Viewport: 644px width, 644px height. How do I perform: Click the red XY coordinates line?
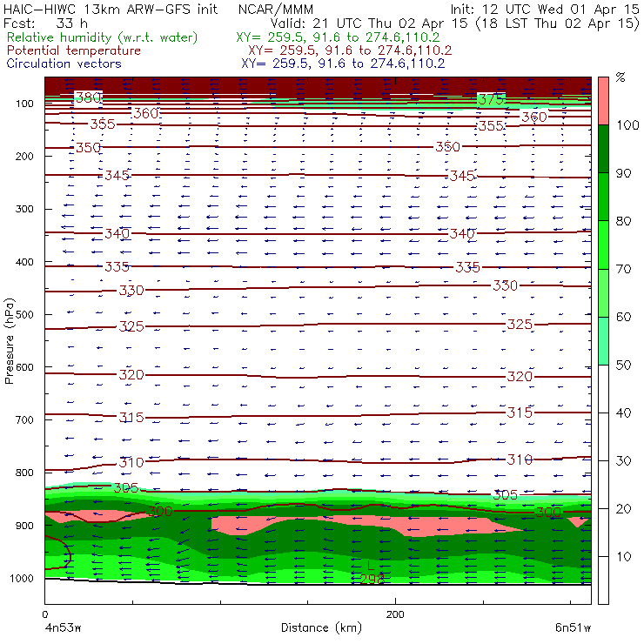(x=350, y=50)
